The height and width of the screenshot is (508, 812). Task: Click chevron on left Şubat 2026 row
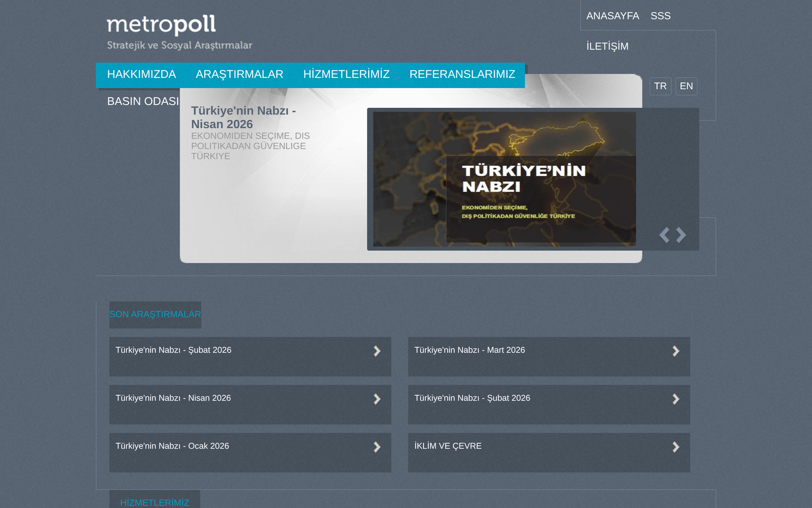pos(377,351)
